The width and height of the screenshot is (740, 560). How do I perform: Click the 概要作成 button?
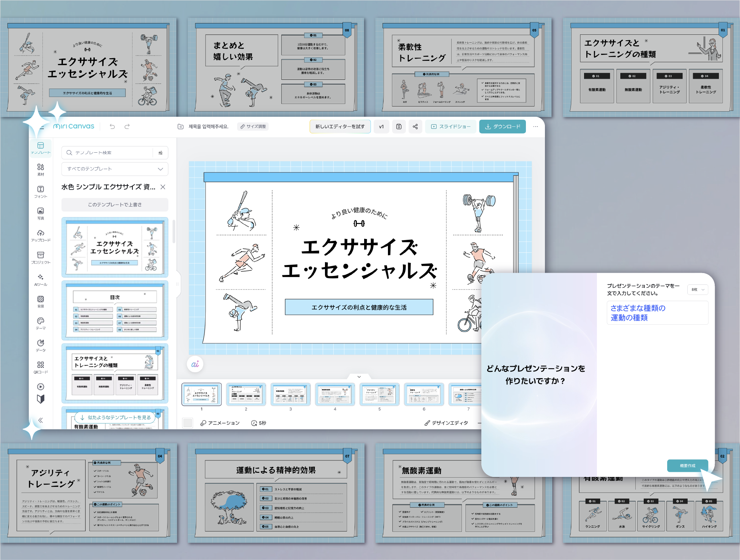(687, 466)
